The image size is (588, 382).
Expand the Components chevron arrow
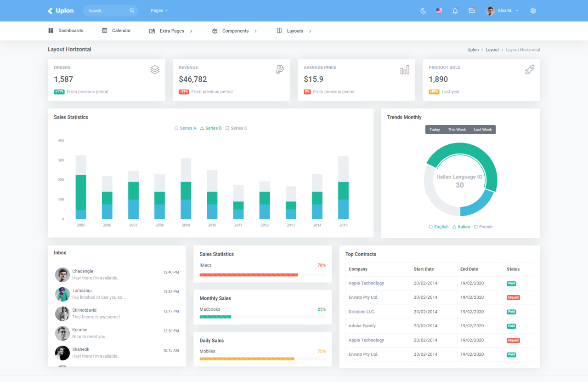click(x=255, y=31)
